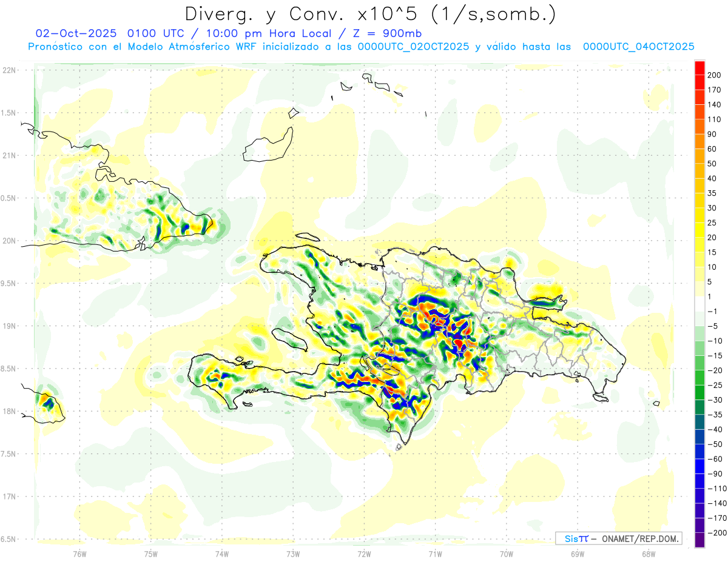
Task: Click latitude label '1.5N'
Action: coord(8,113)
